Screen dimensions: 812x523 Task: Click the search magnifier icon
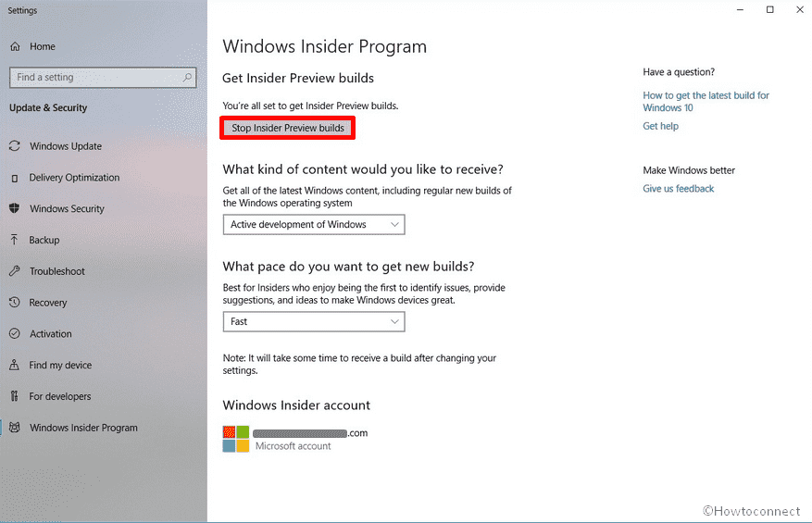187,77
